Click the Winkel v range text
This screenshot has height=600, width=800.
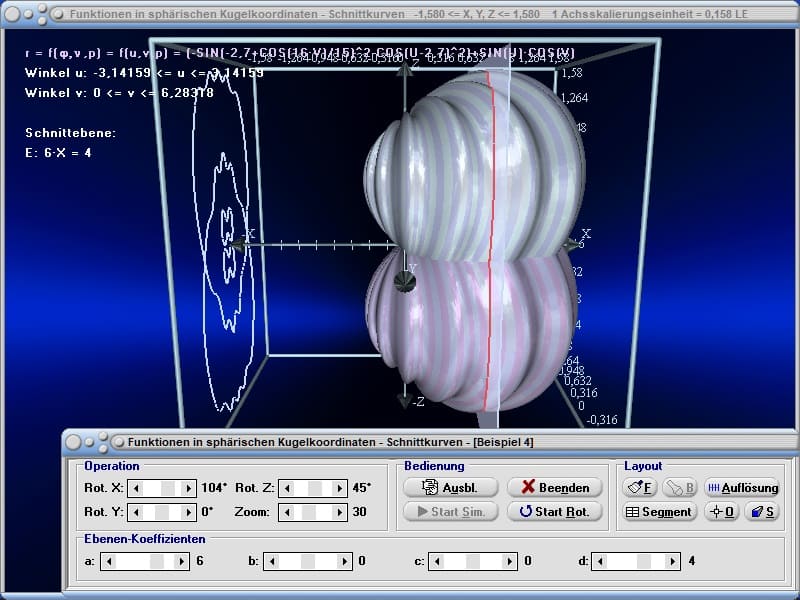(119, 93)
